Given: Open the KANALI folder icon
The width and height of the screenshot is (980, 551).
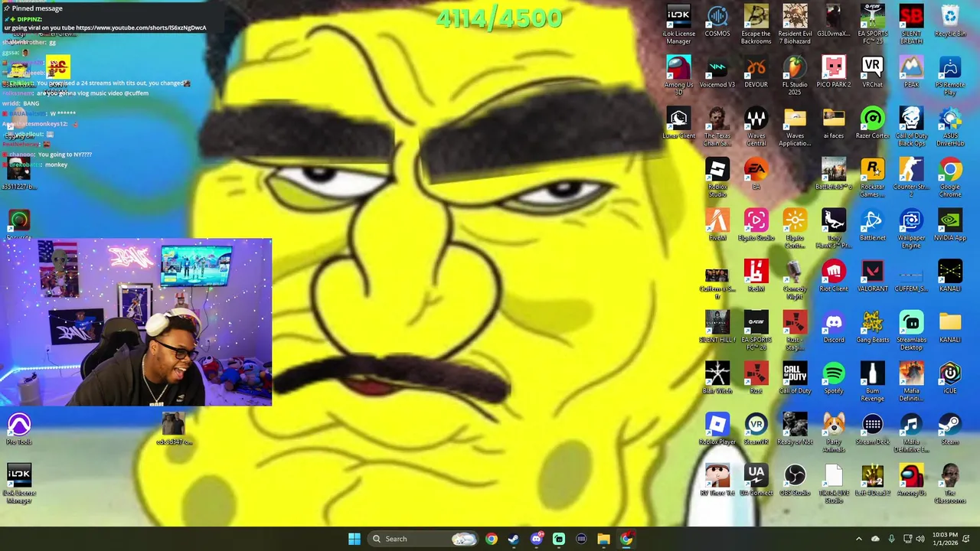Looking at the screenshot, I should 950,328.
